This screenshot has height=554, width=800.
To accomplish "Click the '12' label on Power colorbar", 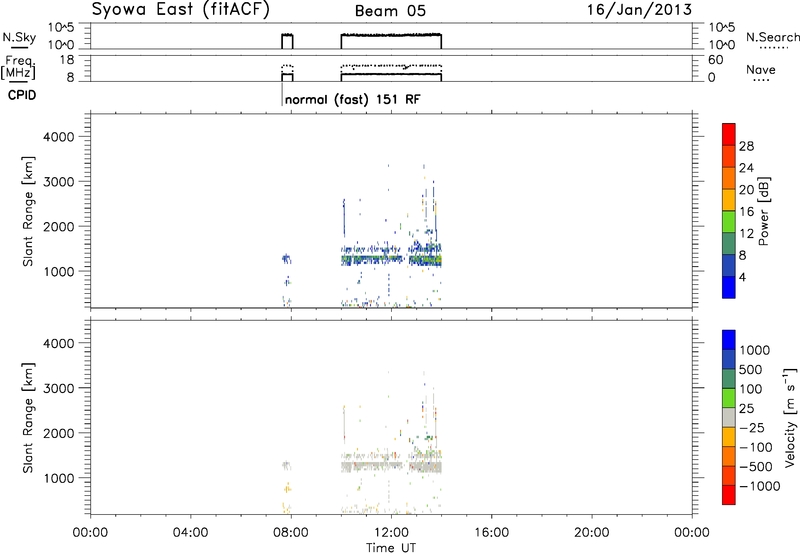I will [747, 234].
